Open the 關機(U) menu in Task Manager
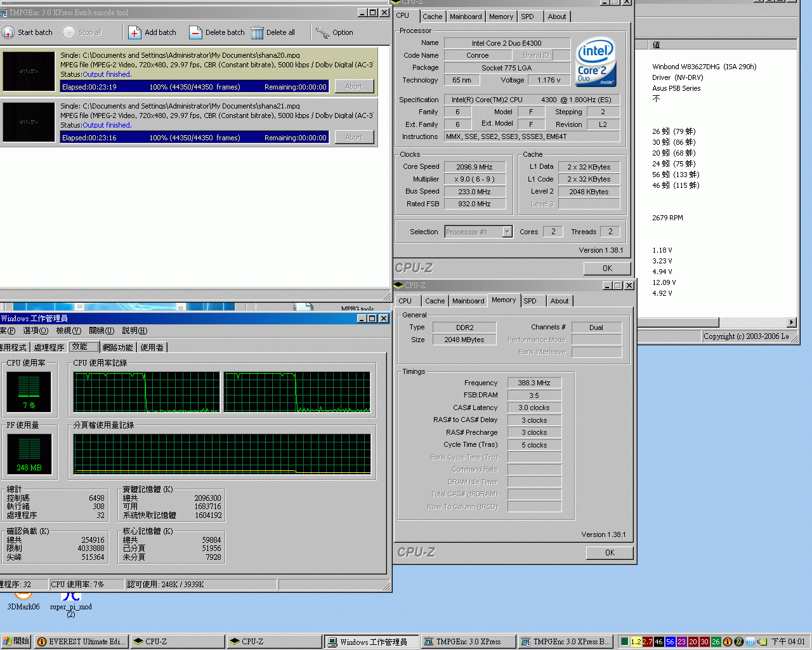The height and width of the screenshot is (650, 812). click(101, 331)
